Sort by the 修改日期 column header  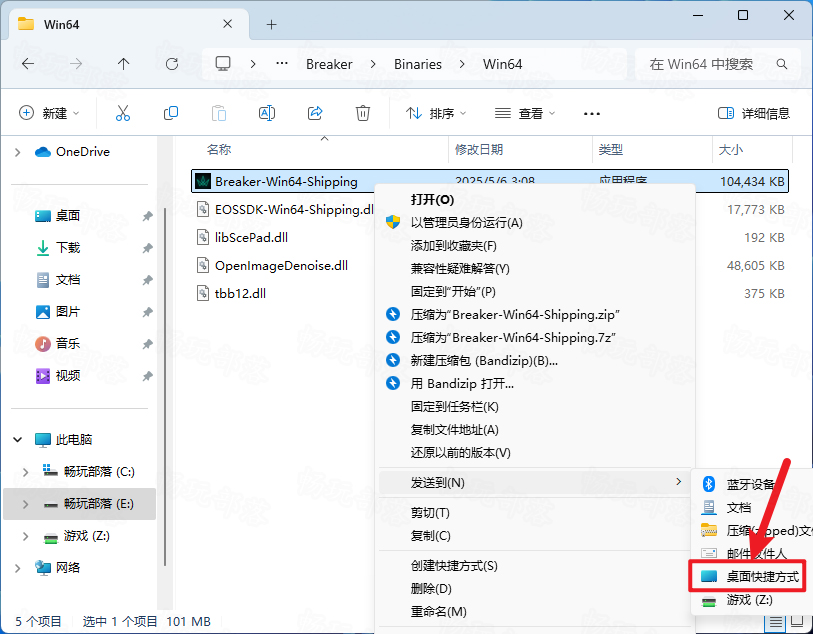(x=479, y=150)
